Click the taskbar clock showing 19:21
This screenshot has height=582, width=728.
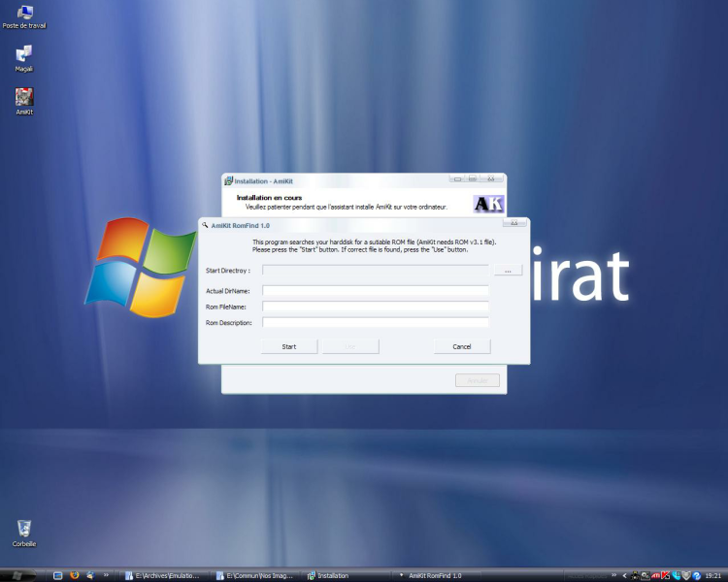(713, 576)
